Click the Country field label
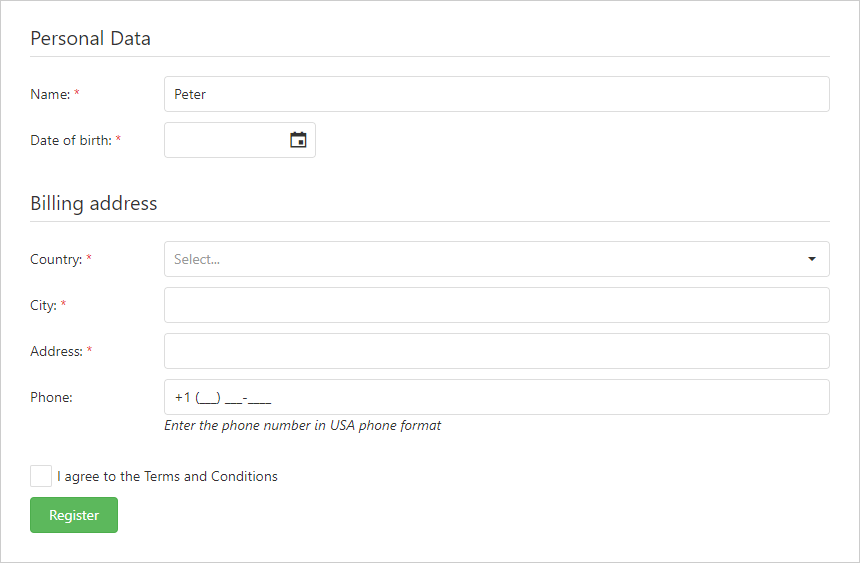This screenshot has height=563, width=860. click(55, 259)
